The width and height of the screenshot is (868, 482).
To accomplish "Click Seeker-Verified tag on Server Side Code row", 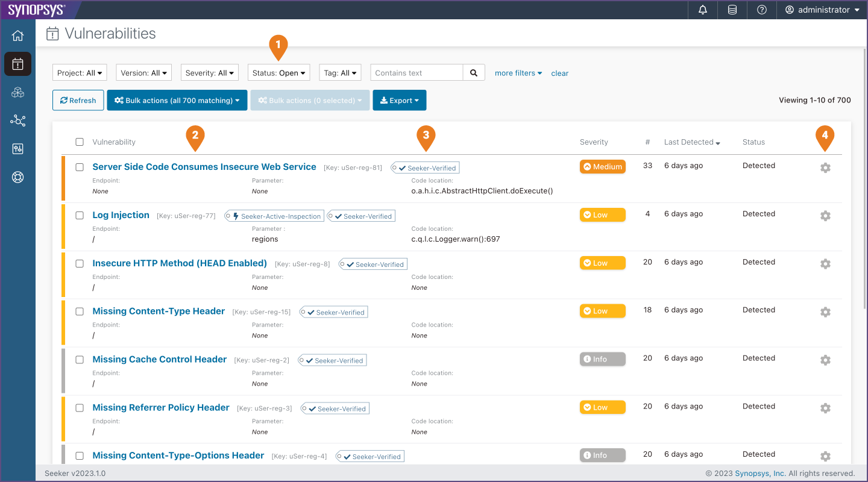I will [x=425, y=167].
